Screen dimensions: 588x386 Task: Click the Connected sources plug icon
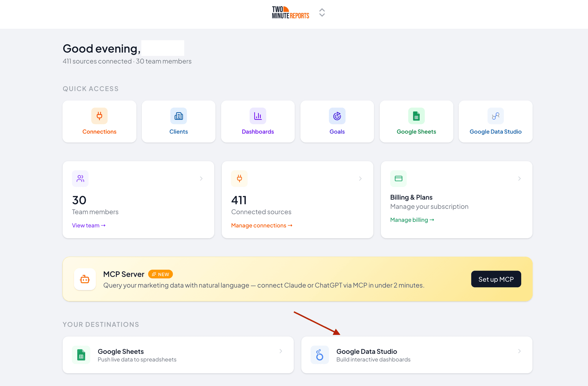click(x=239, y=178)
